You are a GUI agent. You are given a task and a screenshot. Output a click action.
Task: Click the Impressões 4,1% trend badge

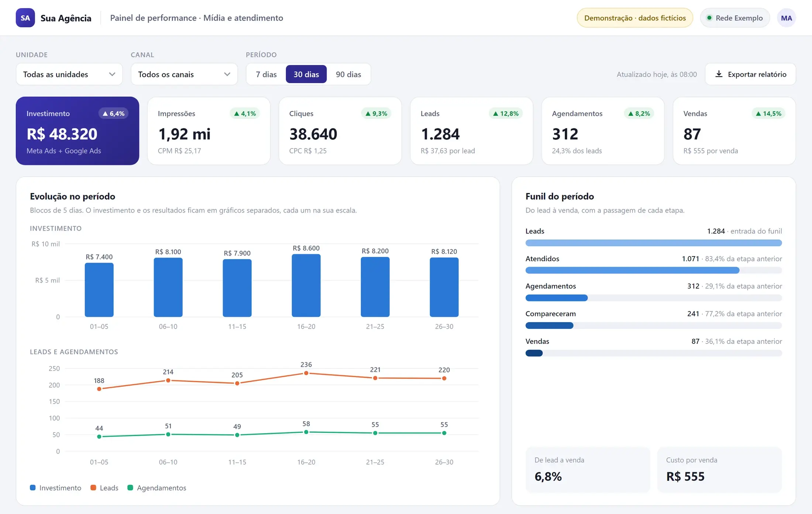[x=245, y=114]
